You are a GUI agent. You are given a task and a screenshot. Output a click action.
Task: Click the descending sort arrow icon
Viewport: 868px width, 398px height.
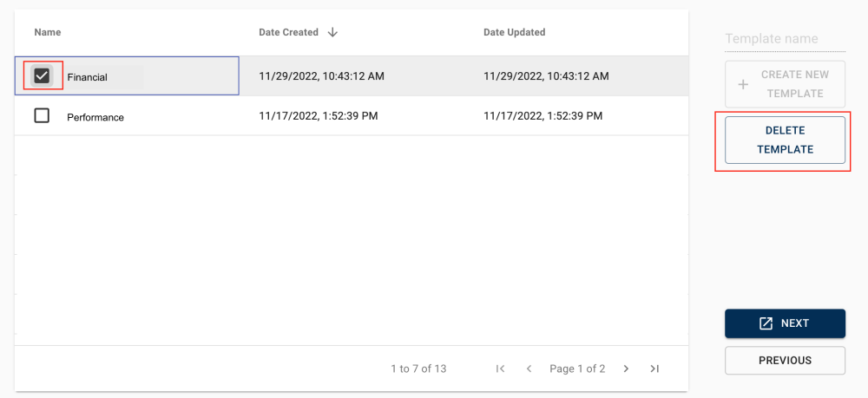point(332,32)
